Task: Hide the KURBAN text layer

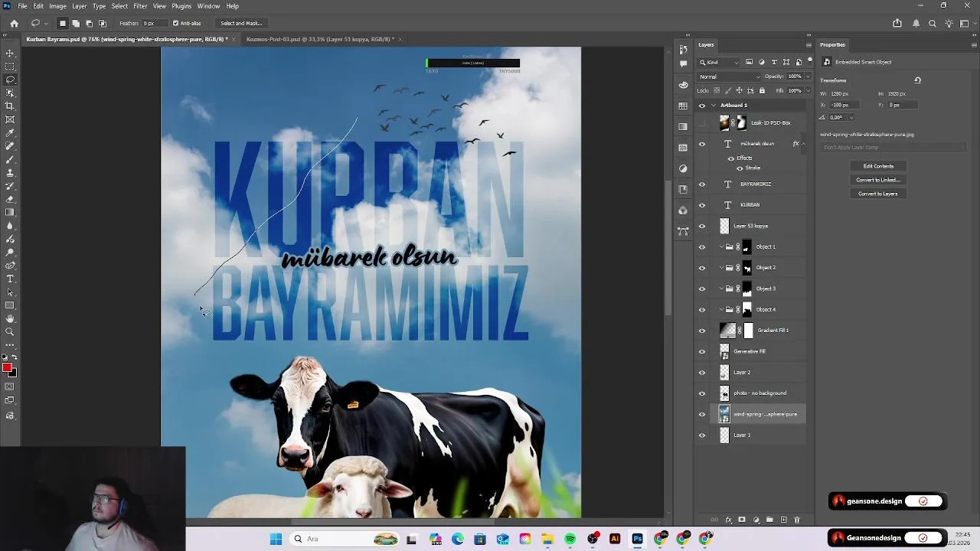Action: point(702,205)
